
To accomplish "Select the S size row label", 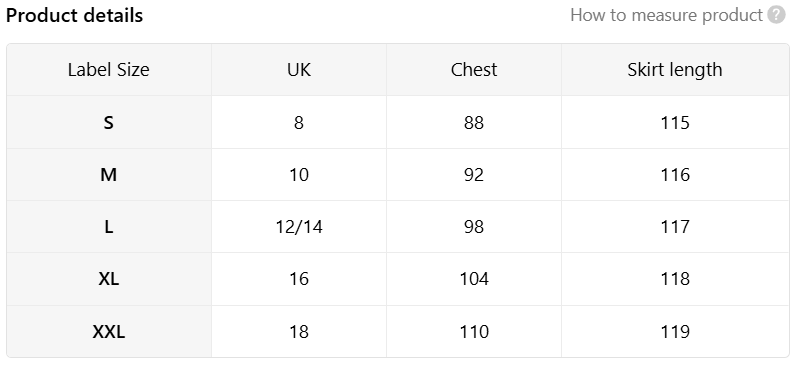I will coord(109,123).
